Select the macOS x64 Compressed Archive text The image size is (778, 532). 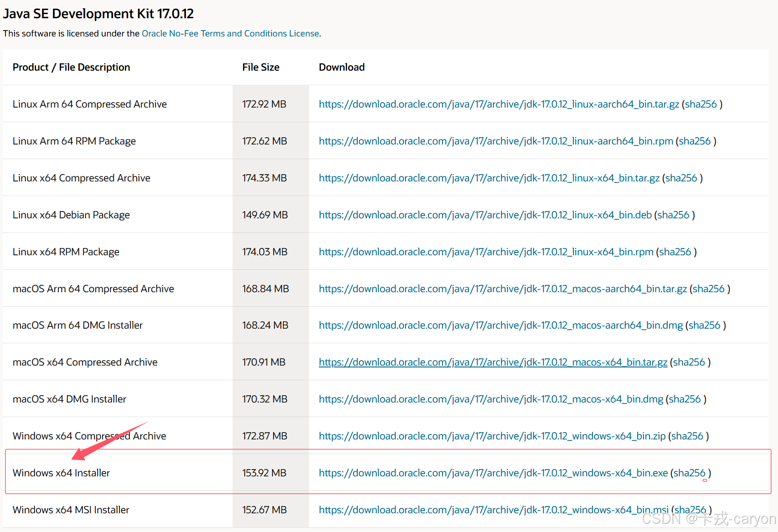point(85,362)
